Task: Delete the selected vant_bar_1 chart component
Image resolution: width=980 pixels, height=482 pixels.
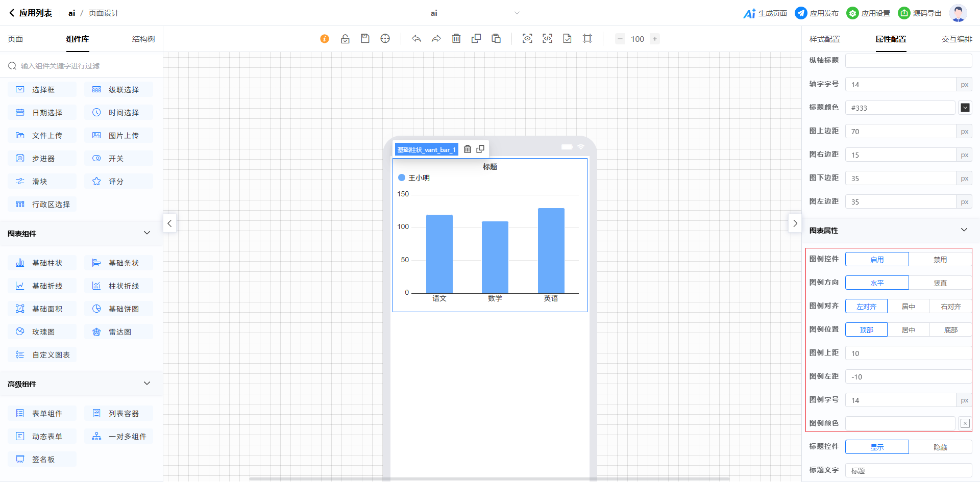Action: (x=467, y=149)
